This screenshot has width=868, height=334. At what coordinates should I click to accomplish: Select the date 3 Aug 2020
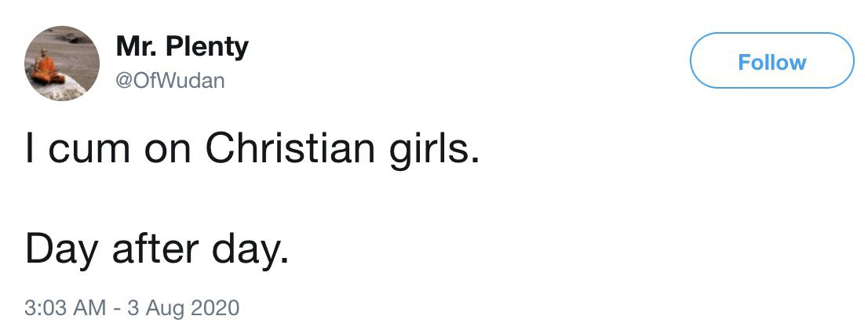click(x=181, y=307)
